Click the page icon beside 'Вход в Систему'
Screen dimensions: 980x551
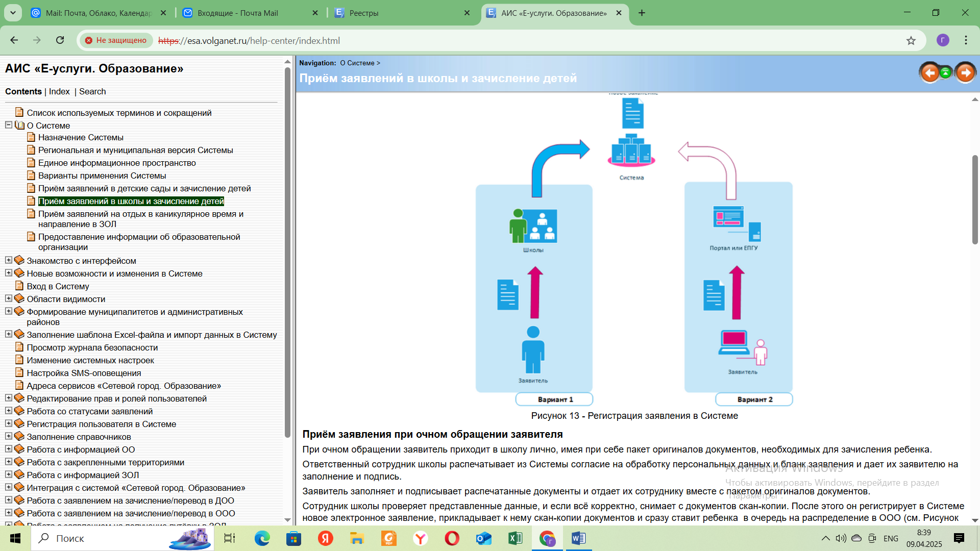click(19, 286)
